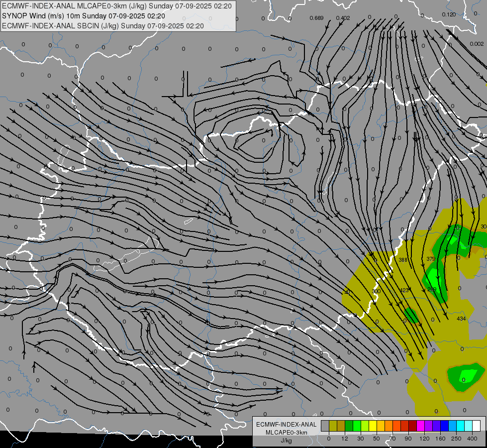Click the 0.002 value on the map

[477, 44]
